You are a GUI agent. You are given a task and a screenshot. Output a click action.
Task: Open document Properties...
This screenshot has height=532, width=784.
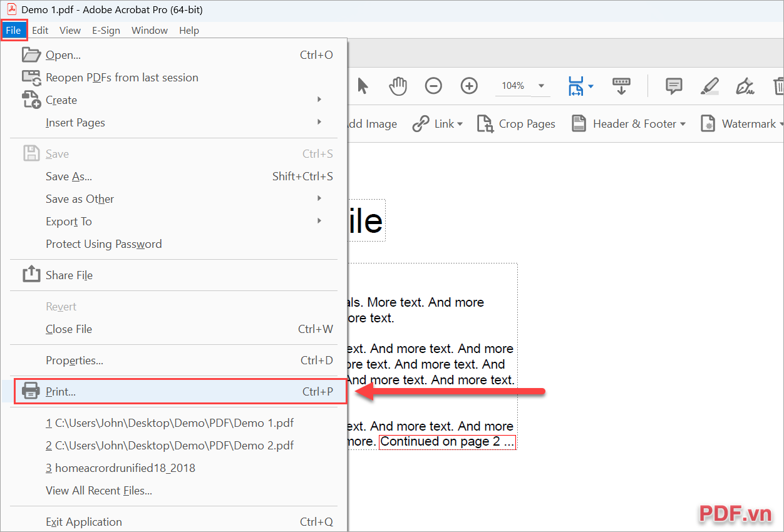[x=173, y=361]
